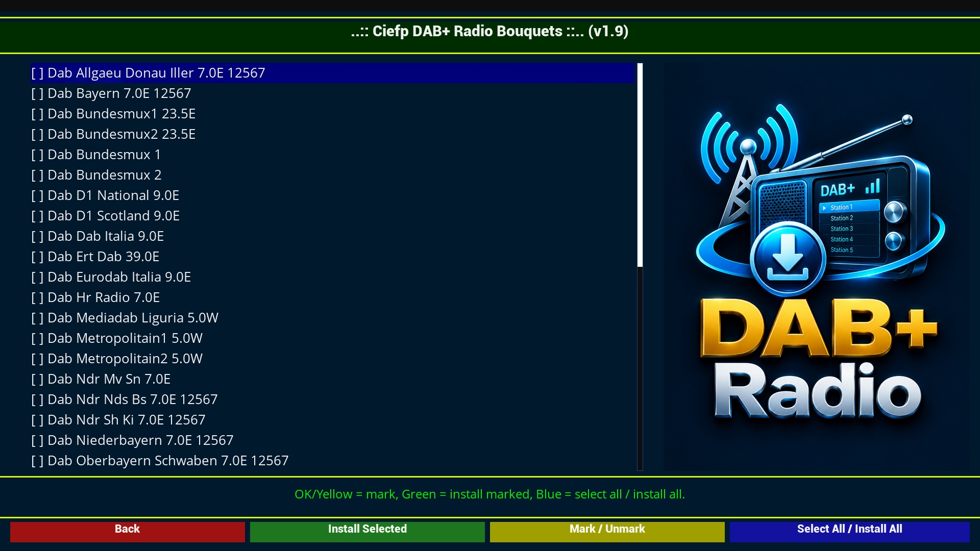Viewport: 980px width, 551px height.
Task: Mark the Dab Allgaeu Donau Iller checkbox
Action: coord(37,73)
